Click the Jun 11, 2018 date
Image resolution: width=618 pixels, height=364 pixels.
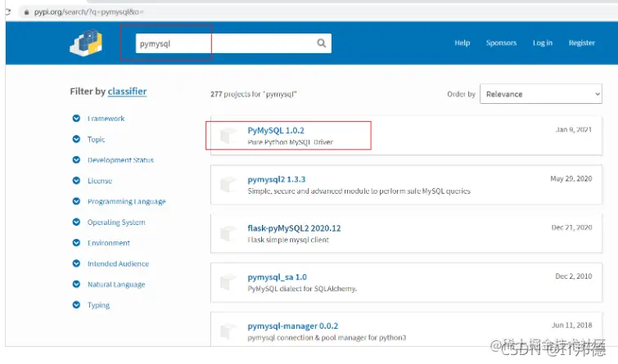(x=571, y=326)
